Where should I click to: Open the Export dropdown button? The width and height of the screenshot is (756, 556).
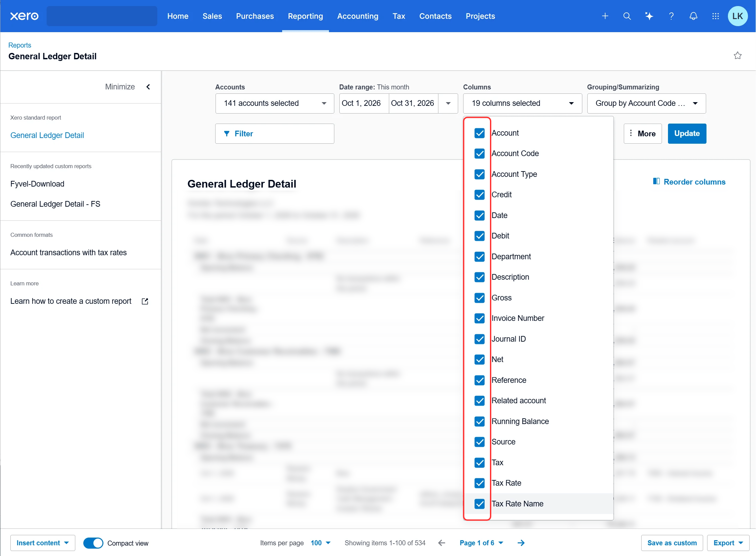(728, 543)
